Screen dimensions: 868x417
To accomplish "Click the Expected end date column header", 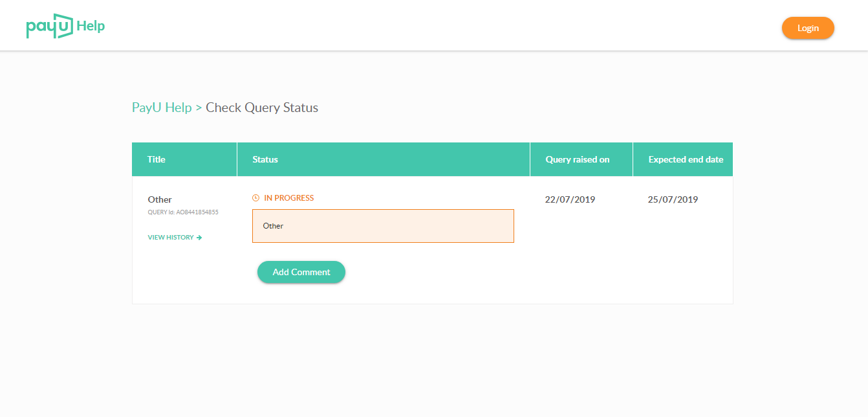I will click(x=686, y=159).
